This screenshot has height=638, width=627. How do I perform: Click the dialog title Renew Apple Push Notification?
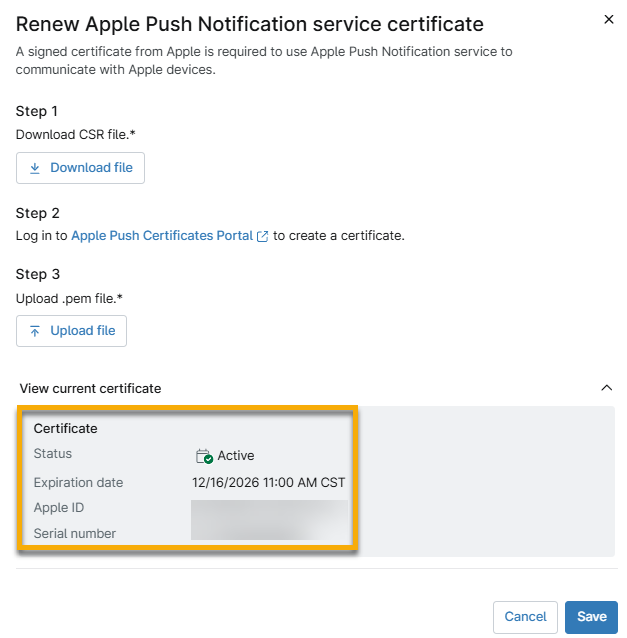249,24
